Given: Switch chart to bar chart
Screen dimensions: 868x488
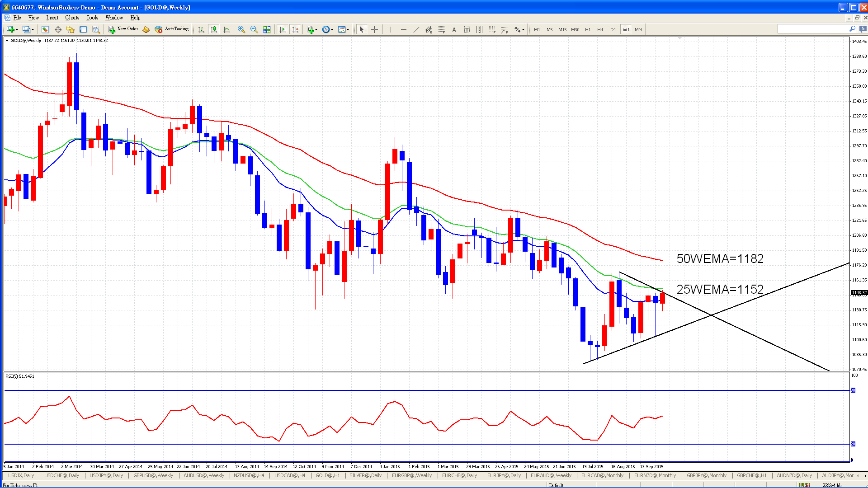Looking at the screenshot, I should [x=201, y=29].
